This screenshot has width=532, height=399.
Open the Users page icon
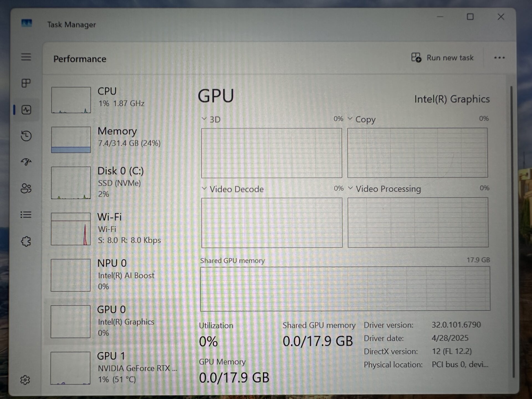pos(26,188)
